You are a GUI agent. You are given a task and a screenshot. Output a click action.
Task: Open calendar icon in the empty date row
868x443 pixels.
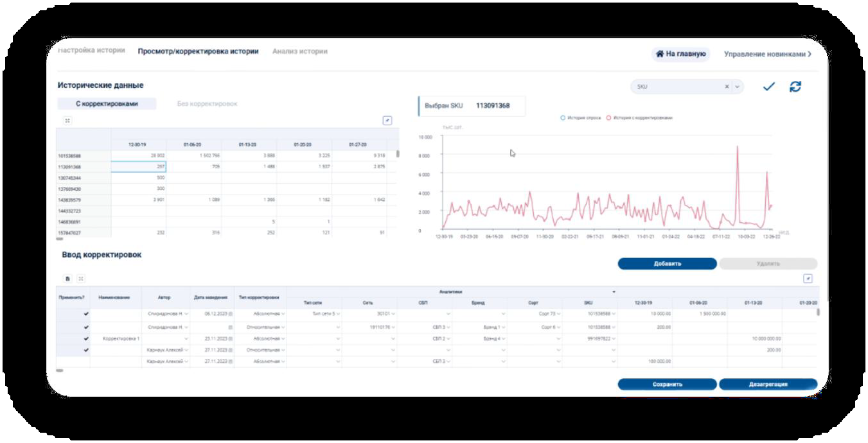pyautogui.click(x=230, y=327)
